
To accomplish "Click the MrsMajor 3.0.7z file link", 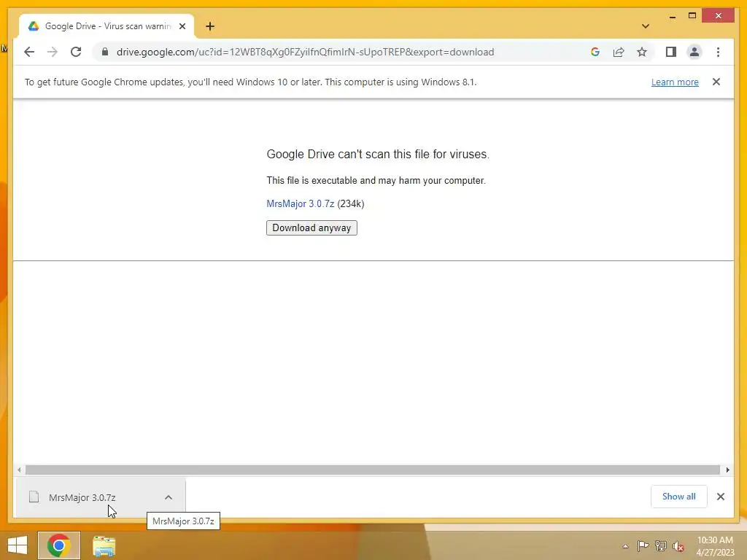I will (300, 204).
